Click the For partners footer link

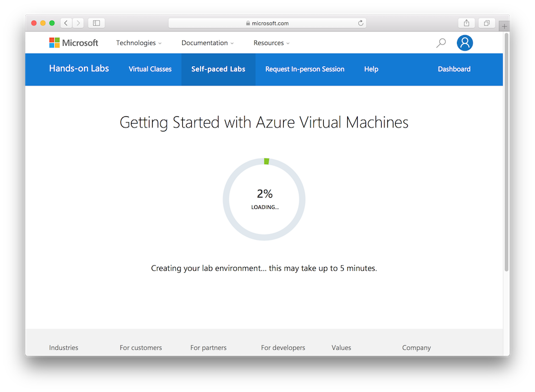pos(208,347)
